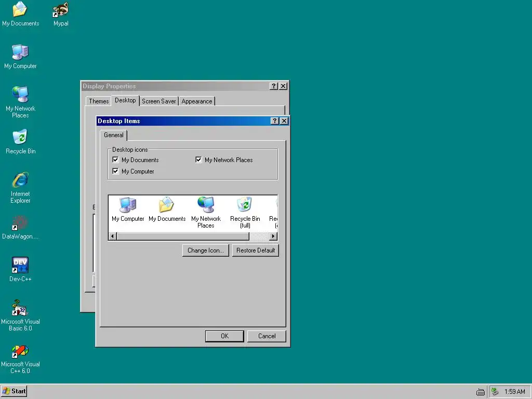Click the icon list right scroll arrow
The height and width of the screenshot is (399, 532).
click(x=273, y=236)
